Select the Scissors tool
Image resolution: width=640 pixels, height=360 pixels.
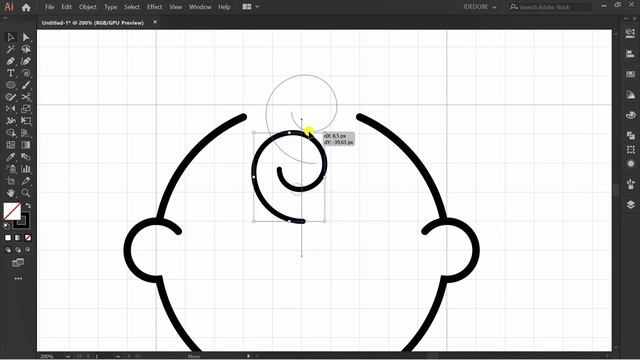pyautogui.click(x=26, y=97)
